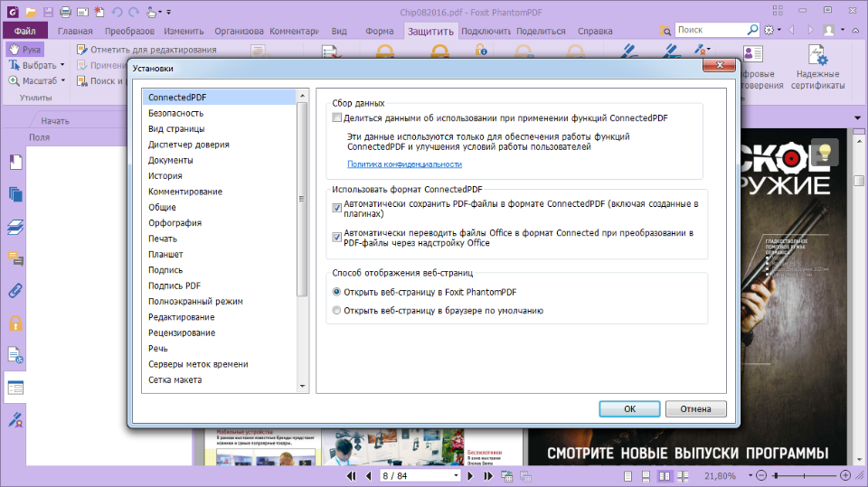
Task: Open the Digital signatures panel in sidebar
Action: pyautogui.click(x=15, y=420)
